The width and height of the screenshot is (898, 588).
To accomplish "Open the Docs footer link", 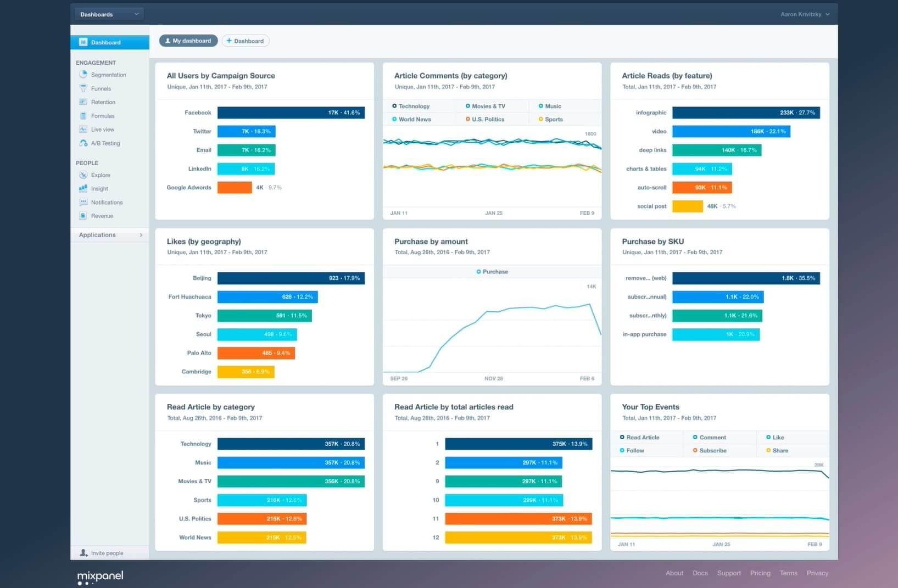I will pyautogui.click(x=700, y=573).
